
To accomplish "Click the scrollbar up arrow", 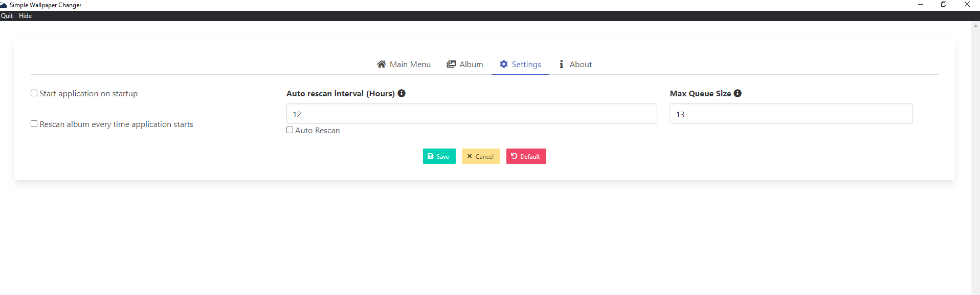I will [975, 26].
